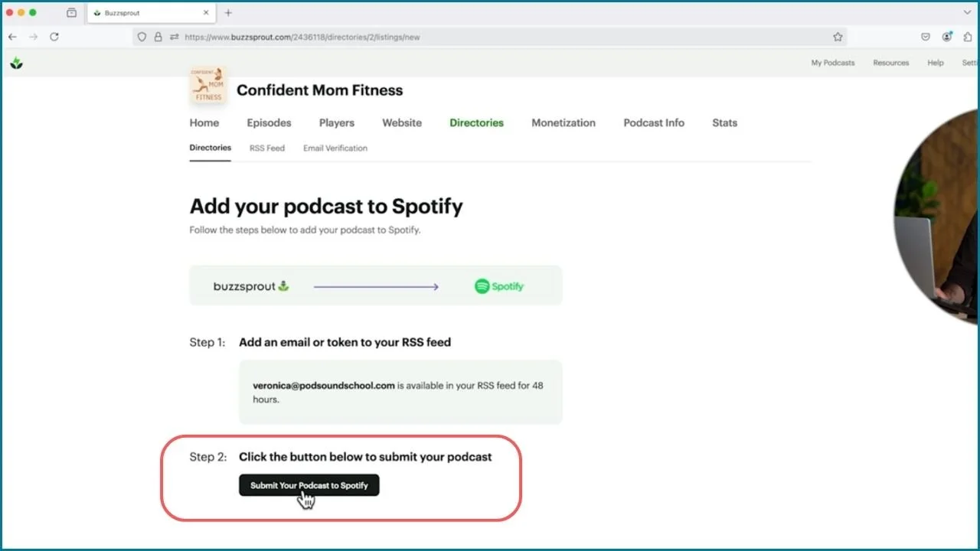Viewport: 980px width, 551px height.
Task: Click the sidebar toggle icon beside tabs
Action: pyautogui.click(x=71, y=13)
